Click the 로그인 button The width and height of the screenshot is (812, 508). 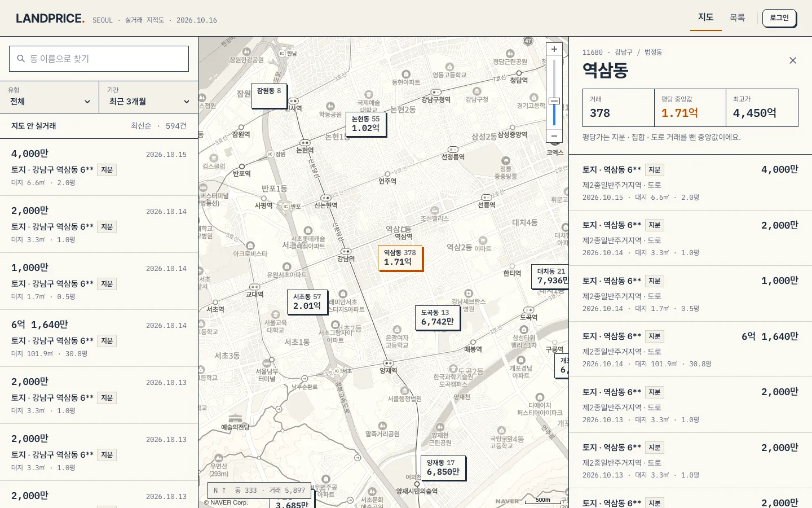pyautogui.click(x=779, y=18)
